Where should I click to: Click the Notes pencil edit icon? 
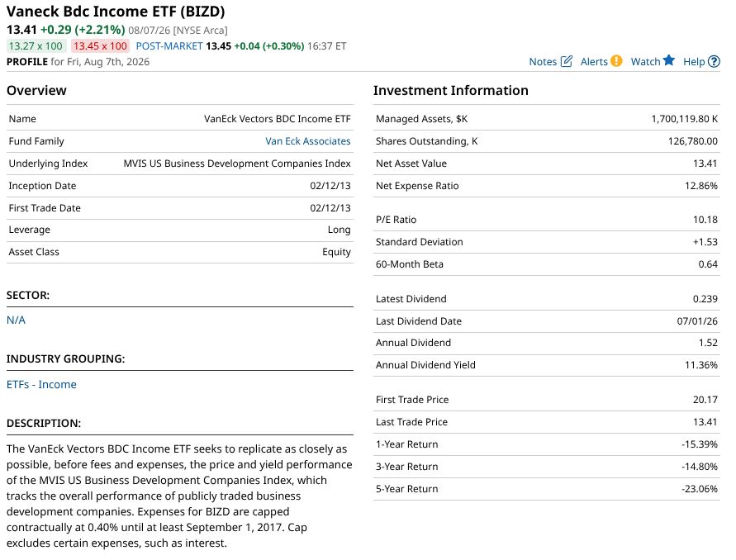[x=566, y=61]
